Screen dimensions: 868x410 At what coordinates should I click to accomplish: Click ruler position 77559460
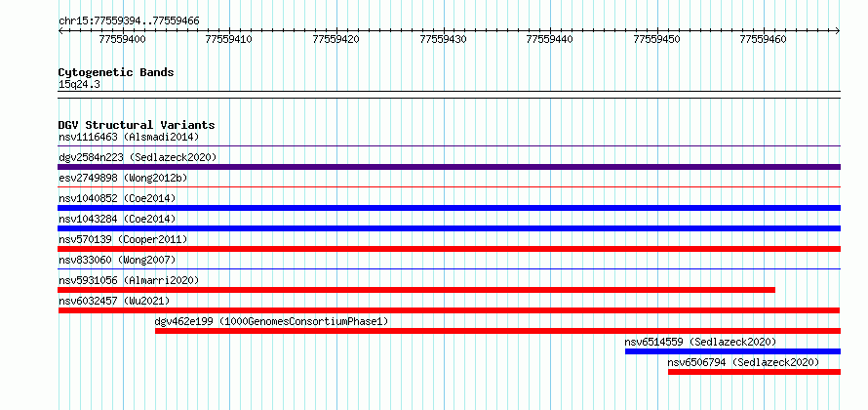pyautogui.click(x=764, y=39)
